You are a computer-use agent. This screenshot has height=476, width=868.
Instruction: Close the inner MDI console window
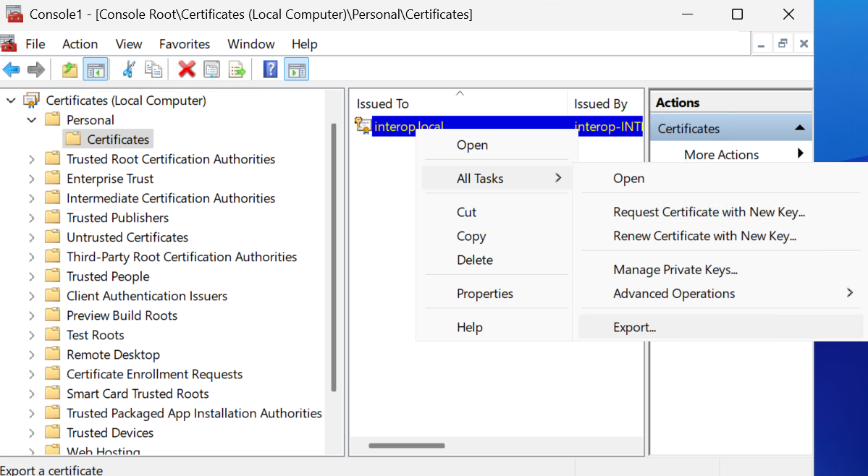point(804,43)
